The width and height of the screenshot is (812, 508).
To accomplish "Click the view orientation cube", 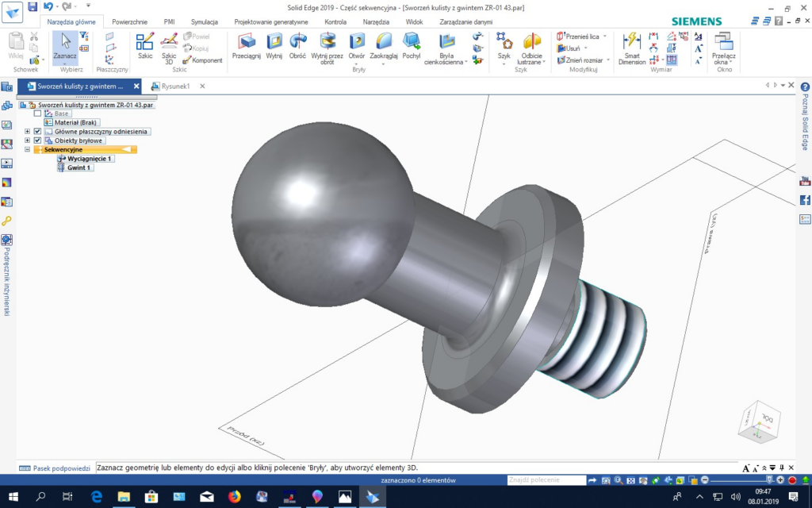I will (759, 421).
